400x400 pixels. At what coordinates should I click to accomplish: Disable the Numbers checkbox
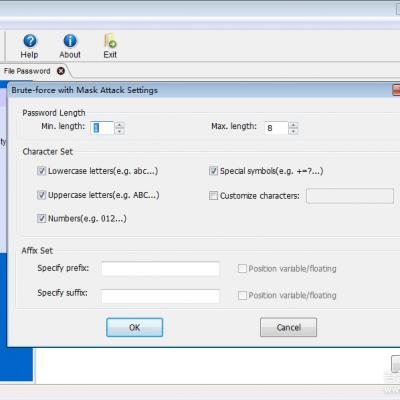pyautogui.click(x=41, y=218)
